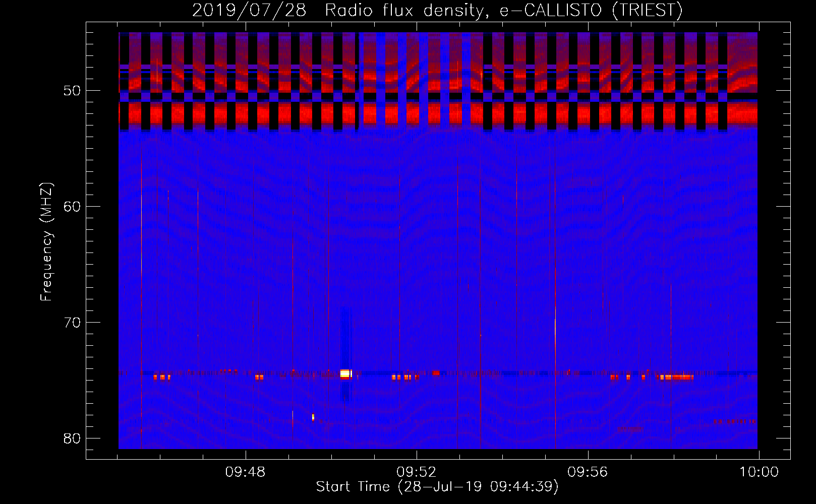Image resolution: width=816 pixels, height=504 pixels.
Task: Click the small yellow spot near 78 MHz
Action: [313, 417]
